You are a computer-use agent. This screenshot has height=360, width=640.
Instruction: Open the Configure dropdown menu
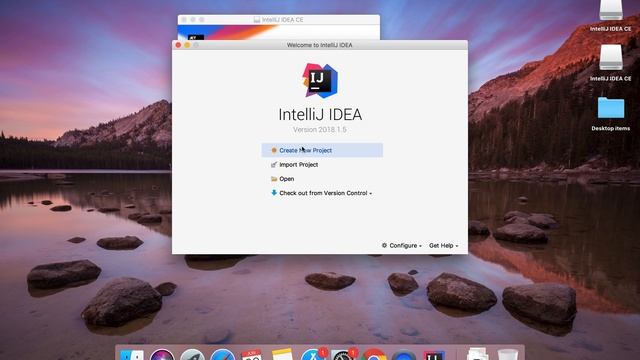point(402,245)
